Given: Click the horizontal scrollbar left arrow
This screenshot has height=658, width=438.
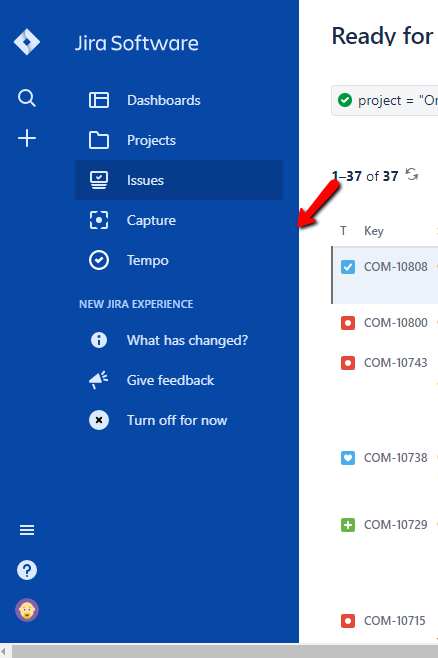Looking at the screenshot, I should point(5,651).
